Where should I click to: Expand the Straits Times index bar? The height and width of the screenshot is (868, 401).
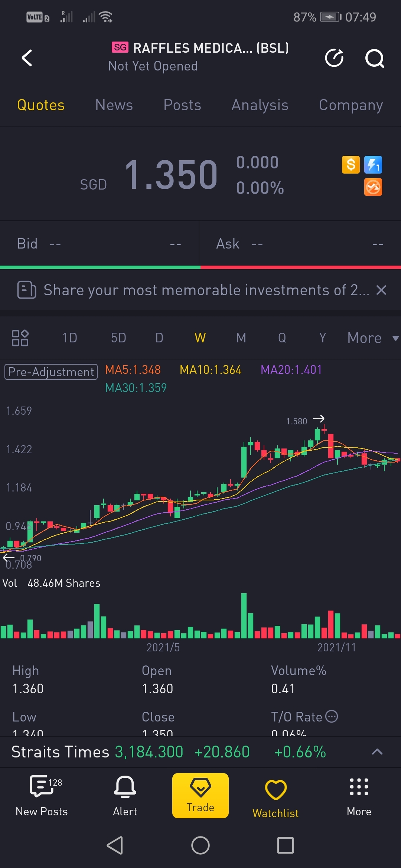(x=377, y=752)
